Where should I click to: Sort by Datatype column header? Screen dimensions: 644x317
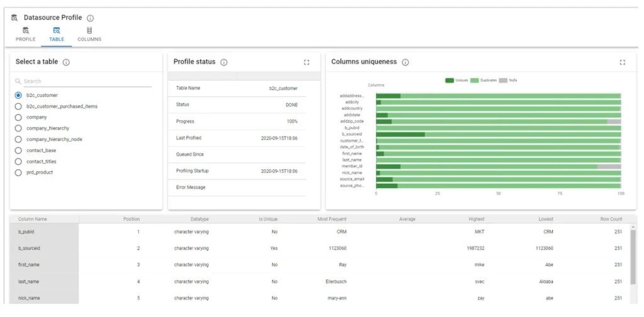(199, 220)
